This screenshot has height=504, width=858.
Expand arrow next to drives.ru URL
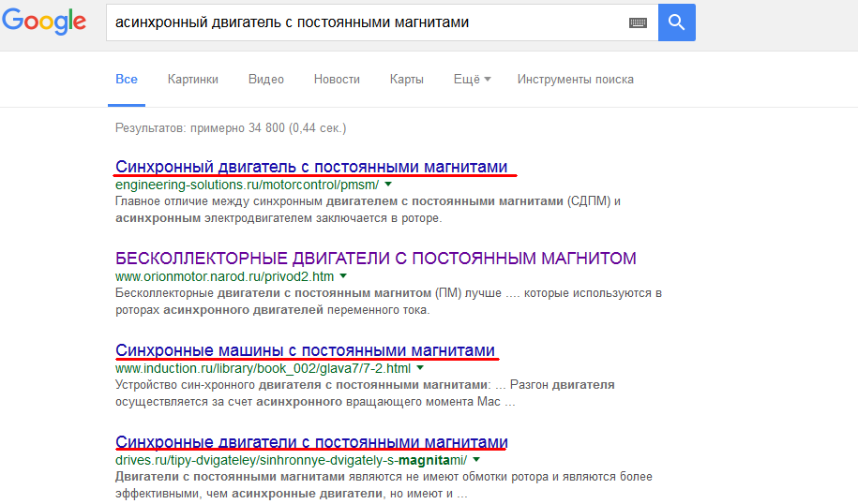pyautogui.click(x=476, y=460)
